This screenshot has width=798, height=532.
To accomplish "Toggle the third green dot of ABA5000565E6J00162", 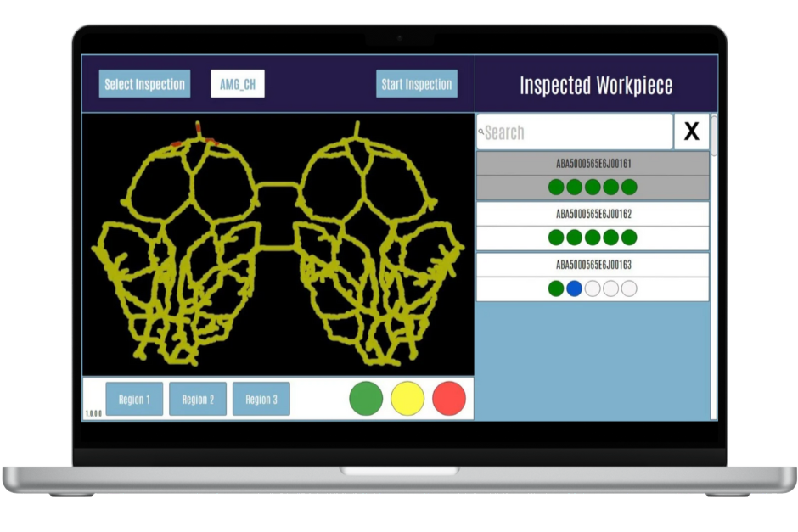I will tap(592, 238).
